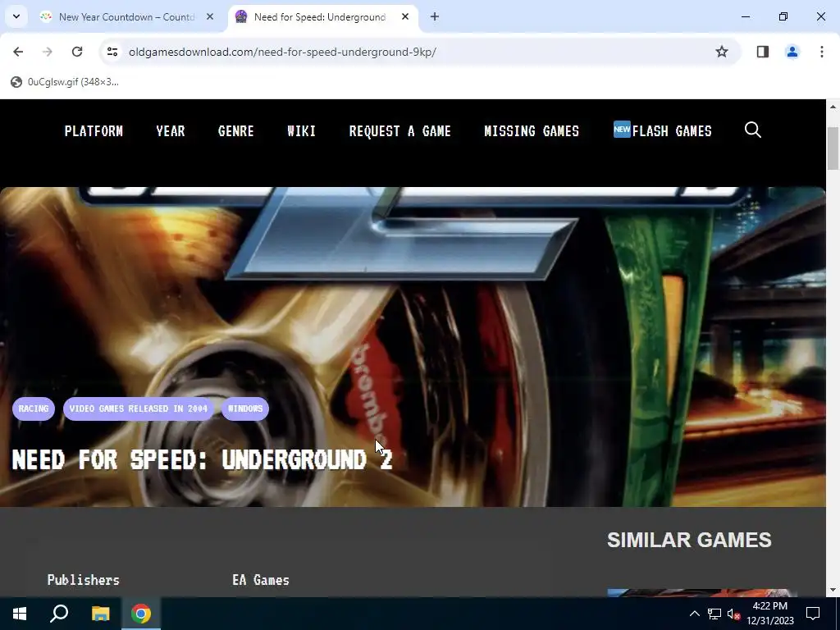Image resolution: width=840 pixels, height=630 pixels.
Task: Click the scrollbar down arrow
Action: tap(833, 590)
